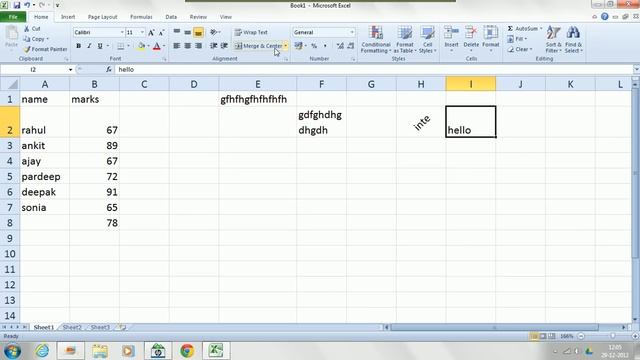Toggle Italic formatting
Image resolution: width=640 pixels, height=360 pixels.
[x=89, y=46]
